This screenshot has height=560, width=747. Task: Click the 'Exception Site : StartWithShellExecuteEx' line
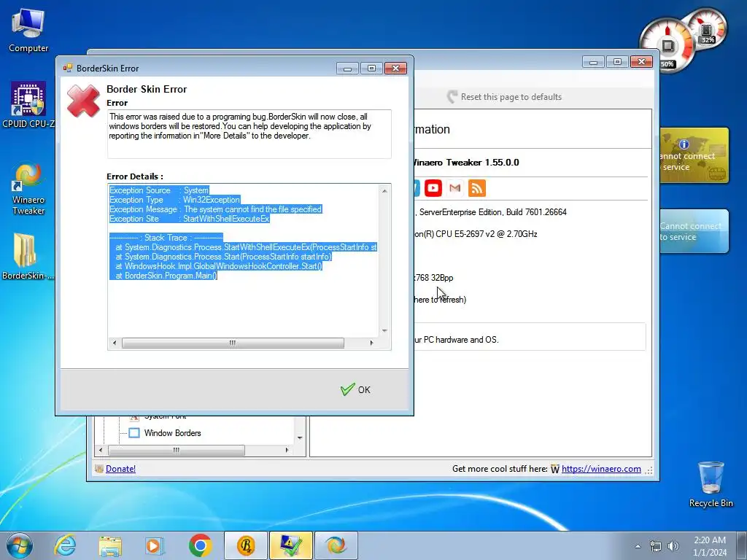click(x=190, y=219)
